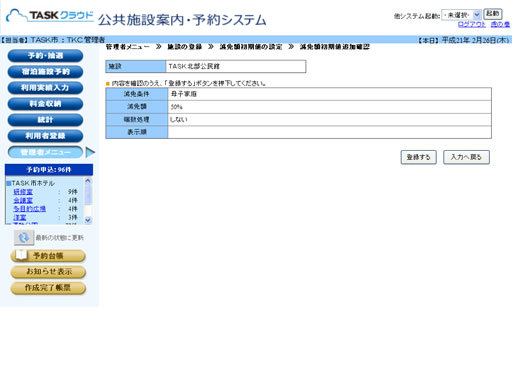Click the 母子家庭 condition value
The image size is (512, 384).
click(x=184, y=94)
